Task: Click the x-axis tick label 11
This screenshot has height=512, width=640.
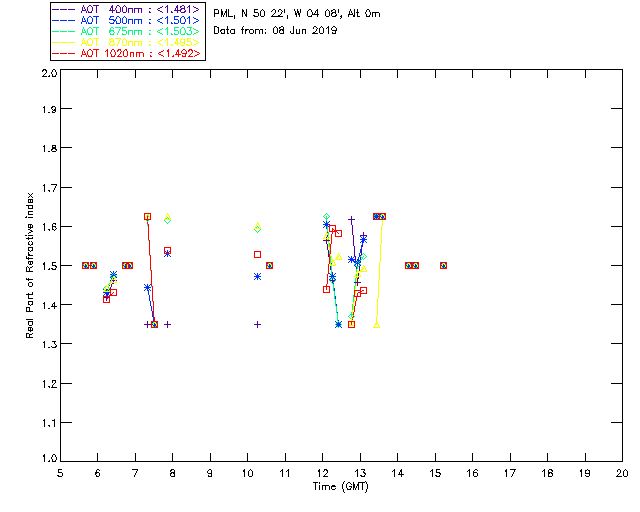Action: [285, 473]
